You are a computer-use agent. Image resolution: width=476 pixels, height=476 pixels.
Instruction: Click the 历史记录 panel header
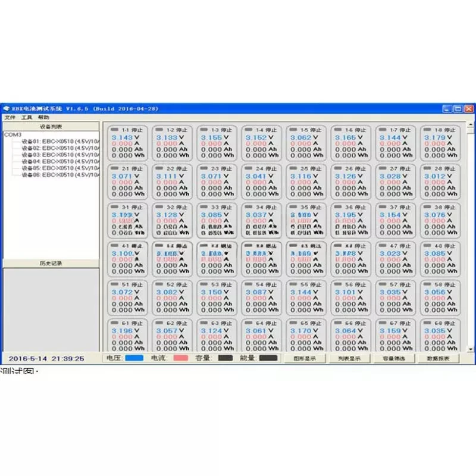(51, 263)
